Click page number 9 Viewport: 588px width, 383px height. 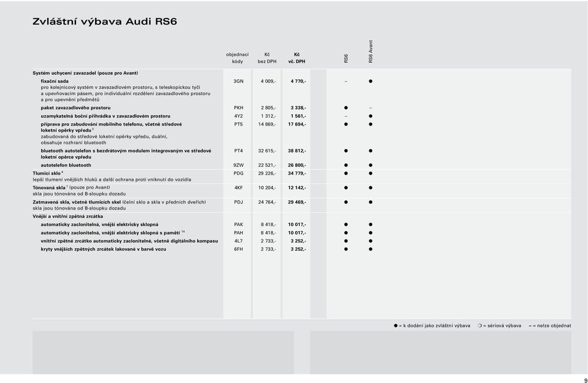click(586, 381)
